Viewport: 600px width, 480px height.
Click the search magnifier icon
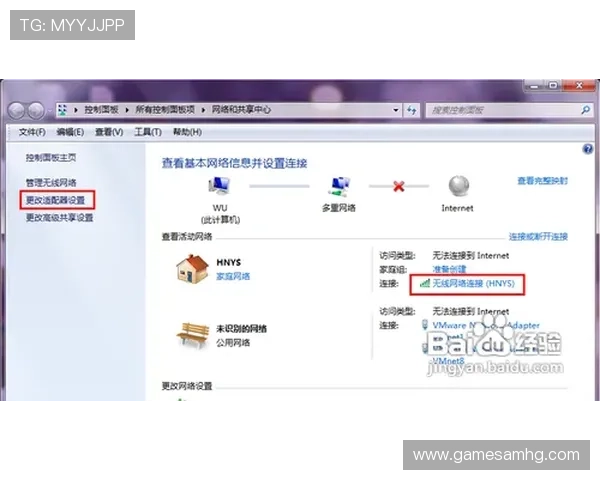pos(585,110)
